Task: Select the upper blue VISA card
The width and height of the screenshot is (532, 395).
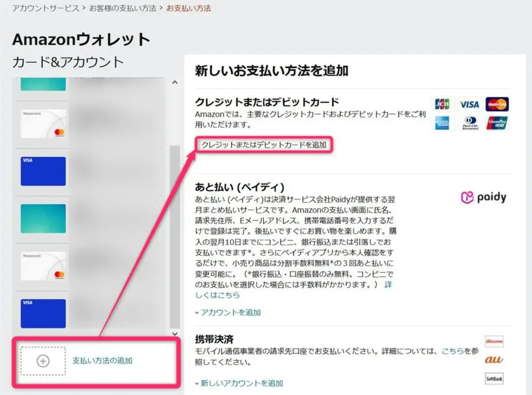Action: coord(43,171)
